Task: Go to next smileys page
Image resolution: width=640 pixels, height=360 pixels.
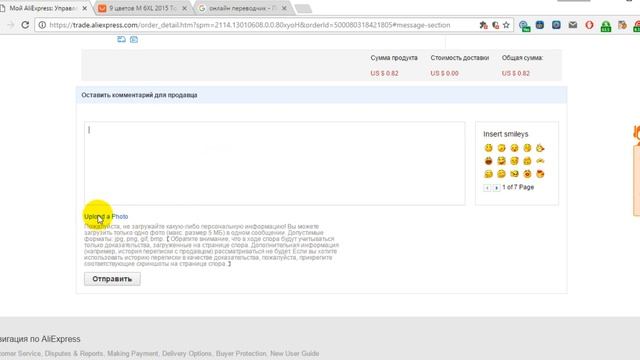Action: coord(496,188)
